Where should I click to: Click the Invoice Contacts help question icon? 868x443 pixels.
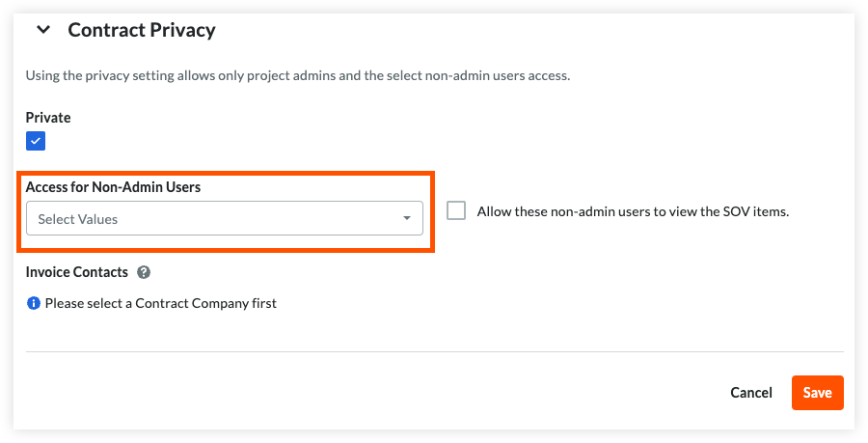point(145,272)
